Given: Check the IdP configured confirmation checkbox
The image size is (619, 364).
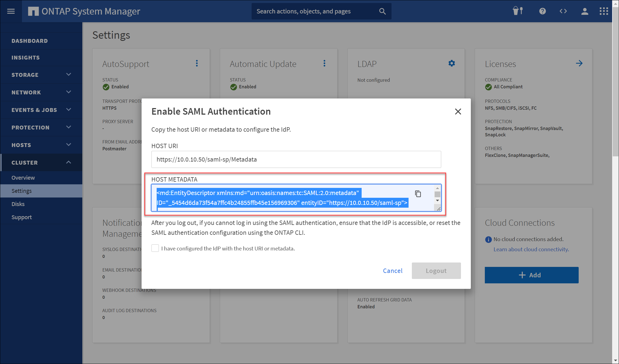Looking at the screenshot, I should click(x=155, y=248).
